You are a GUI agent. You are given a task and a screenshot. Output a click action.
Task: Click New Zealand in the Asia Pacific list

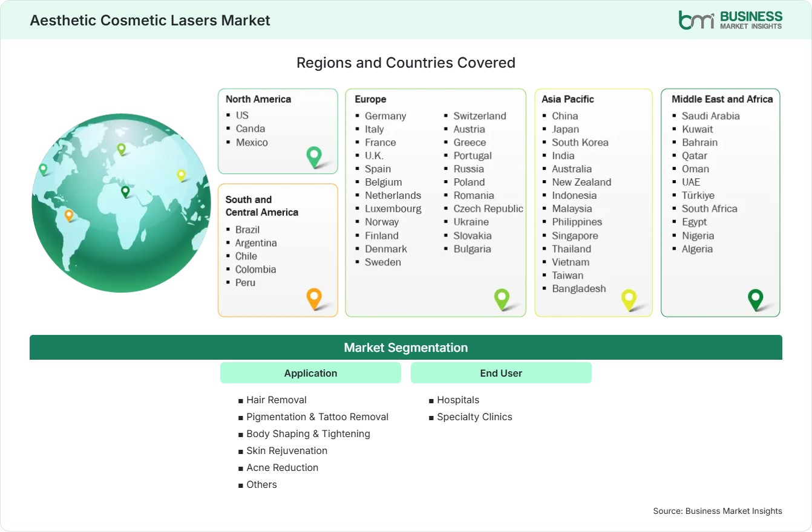point(581,182)
